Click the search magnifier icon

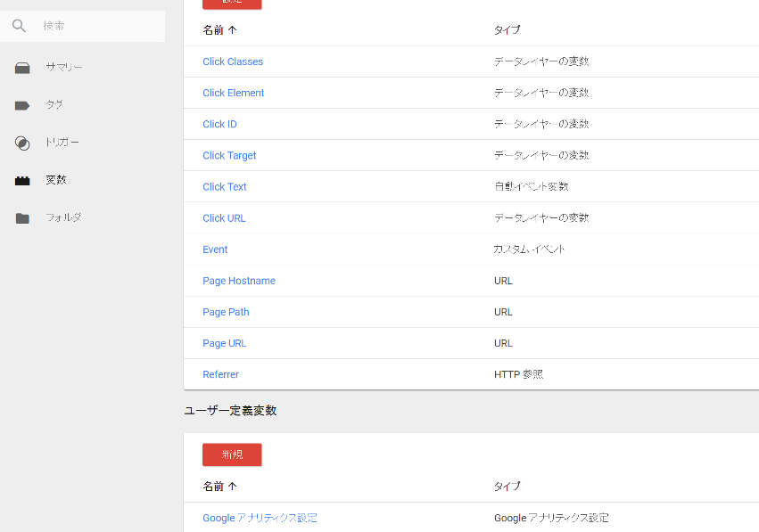(19, 26)
